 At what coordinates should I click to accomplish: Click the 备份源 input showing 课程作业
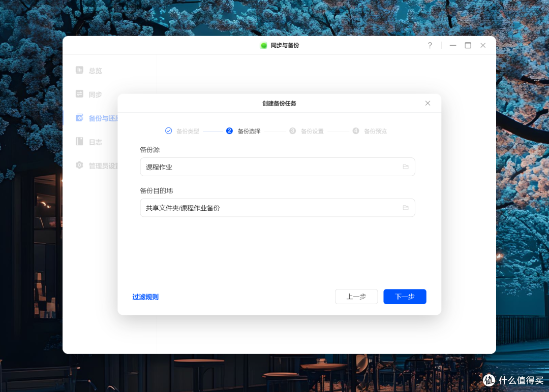click(x=278, y=167)
